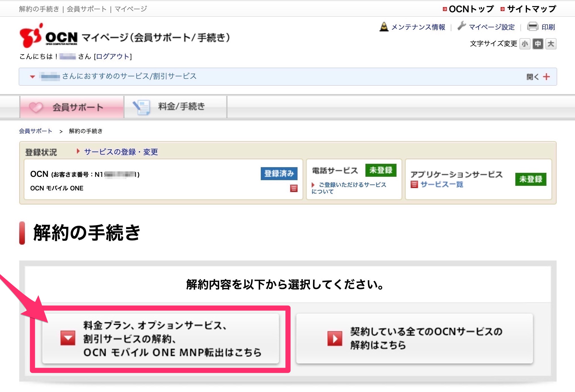
Task: Click the OCN logo
Action: point(48,36)
